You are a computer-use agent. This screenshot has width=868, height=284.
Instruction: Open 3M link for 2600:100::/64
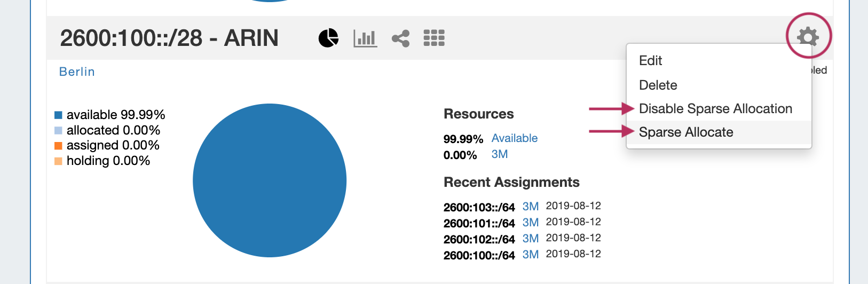pos(530,255)
